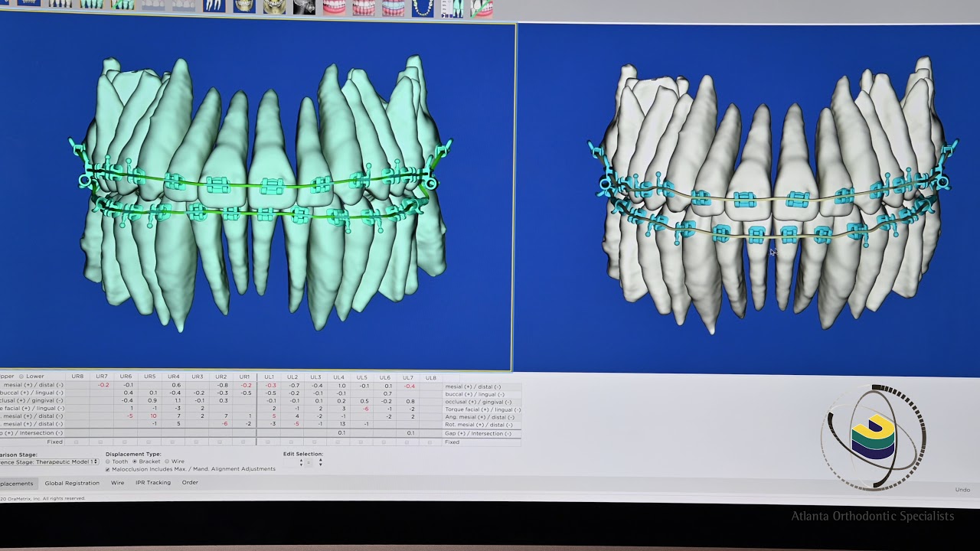Click the white teeth model toolbar icon

click(x=60, y=5)
